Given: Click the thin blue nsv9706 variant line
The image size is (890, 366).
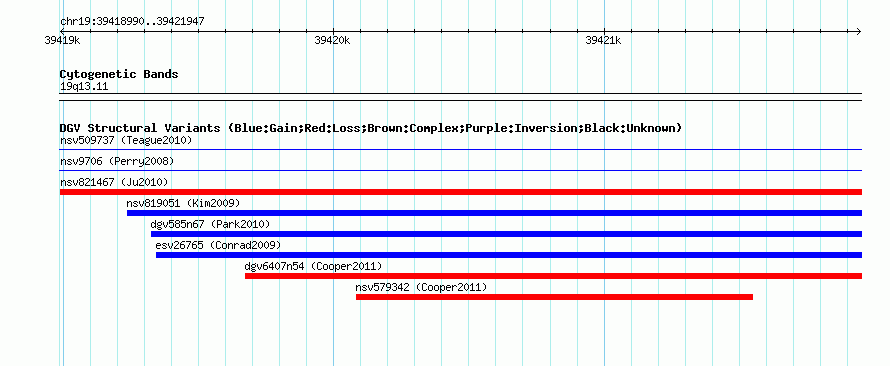Looking at the screenshot, I should pos(461,171).
